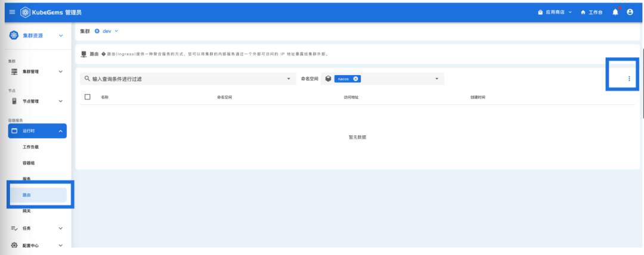The image size is (644, 255).
Task: Open the search filter dropdown arrow
Action: pos(289,79)
